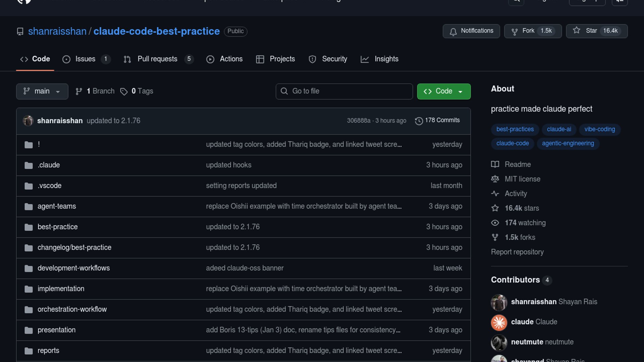Open claude contributor avatar
The image size is (644, 362).
point(499,322)
